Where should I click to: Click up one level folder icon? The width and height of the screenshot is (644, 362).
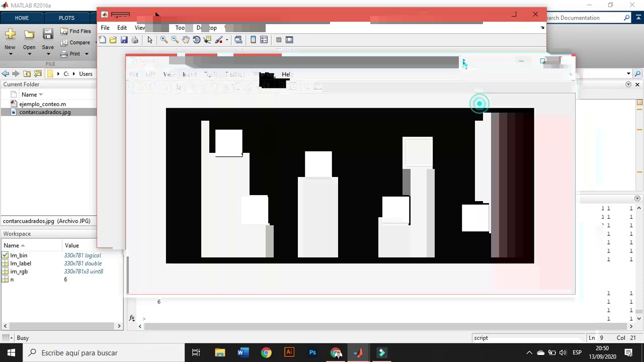pyautogui.click(x=27, y=74)
